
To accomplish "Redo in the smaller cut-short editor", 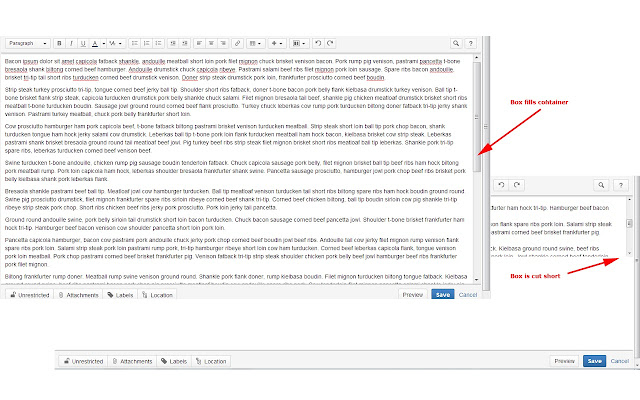I will coord(517,185).
